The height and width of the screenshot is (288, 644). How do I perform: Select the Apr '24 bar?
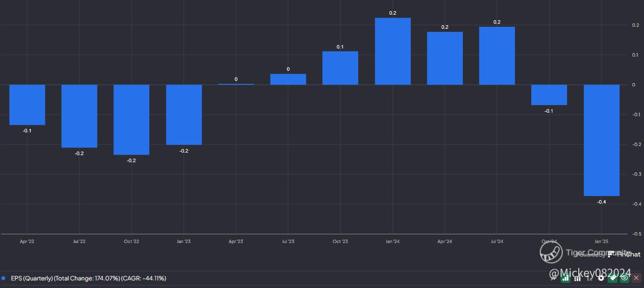(x=445, y=58)
